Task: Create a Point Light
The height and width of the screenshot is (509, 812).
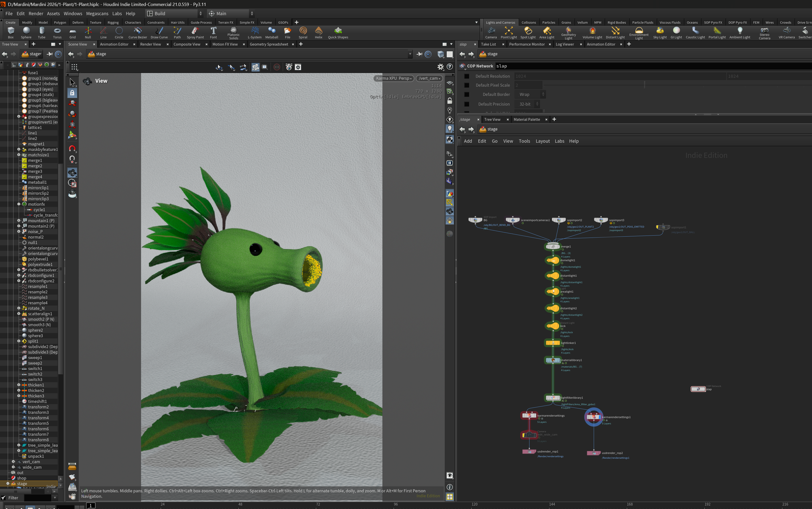Action: pos(509,33)
